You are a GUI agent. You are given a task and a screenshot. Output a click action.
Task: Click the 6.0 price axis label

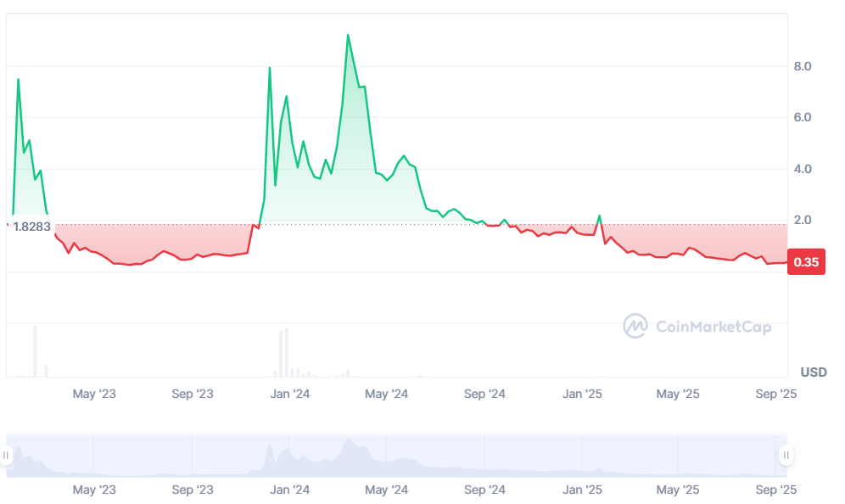click(x=803, y=117)
